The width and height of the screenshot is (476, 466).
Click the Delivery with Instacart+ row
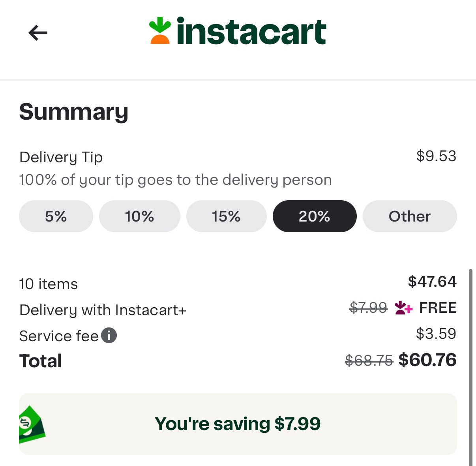103,310
